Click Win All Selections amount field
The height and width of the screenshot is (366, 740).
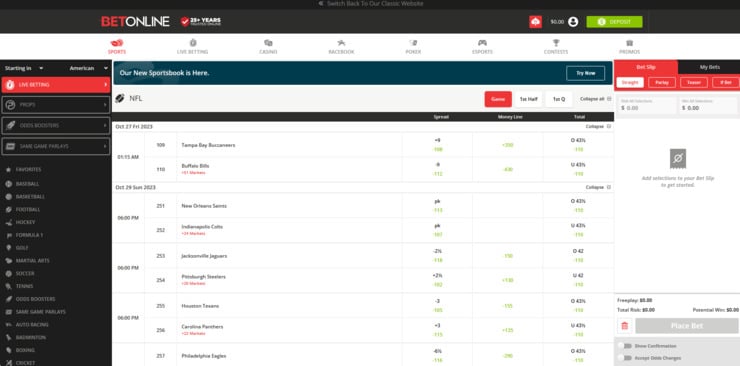pyautogui.click(x=708, y=105)
